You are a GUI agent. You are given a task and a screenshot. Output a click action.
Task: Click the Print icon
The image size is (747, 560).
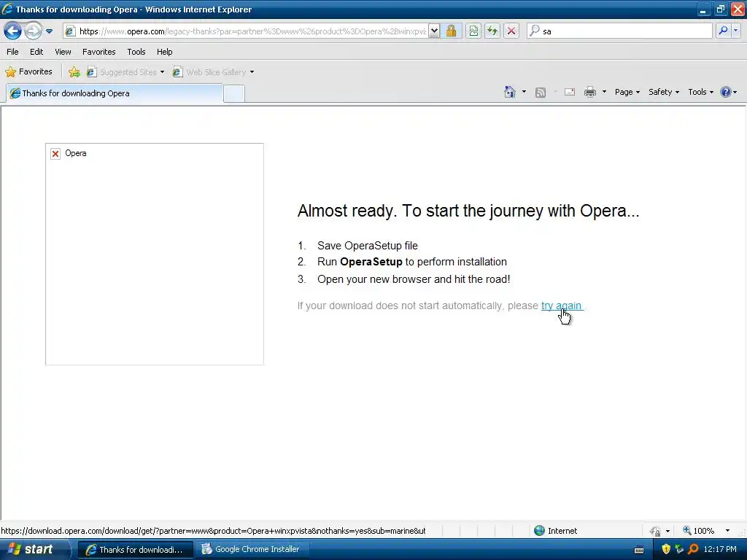pos(589,92)
